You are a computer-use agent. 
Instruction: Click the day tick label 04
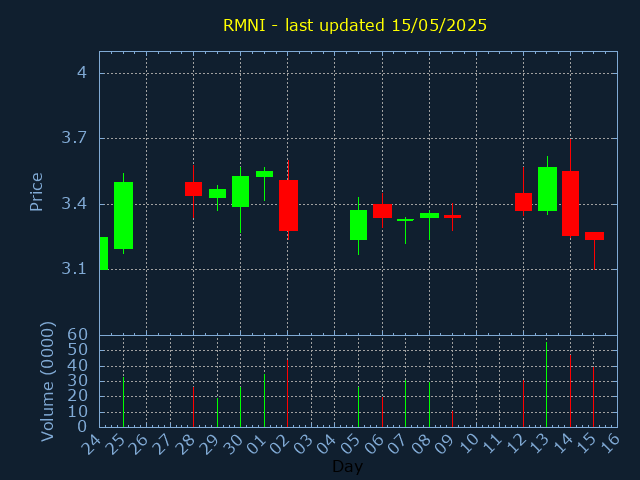click(325, 444)
